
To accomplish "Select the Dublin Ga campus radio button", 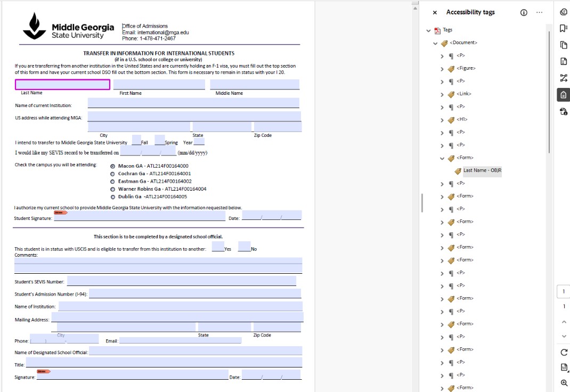I will click(x=112, y=197).
